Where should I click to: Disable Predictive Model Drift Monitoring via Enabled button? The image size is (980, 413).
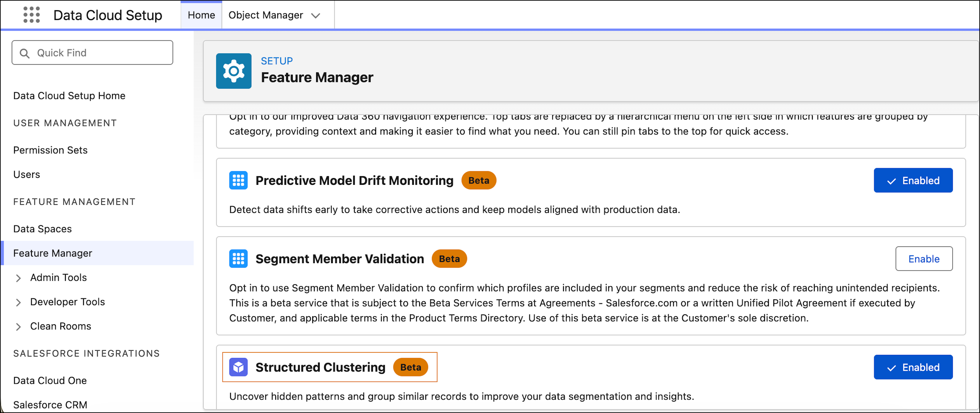point(913,180)
